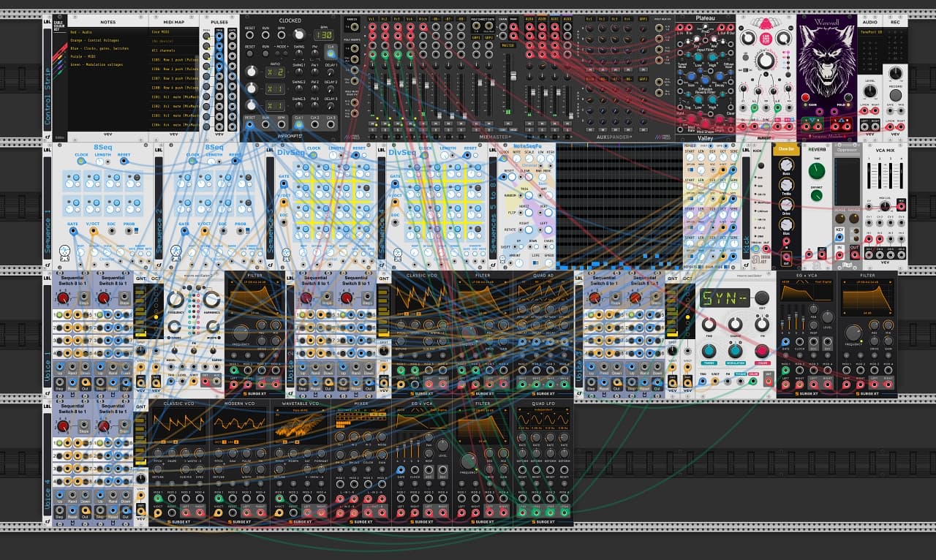Click the Plateau Size knob
936x560 pixels.
point(692,77)
